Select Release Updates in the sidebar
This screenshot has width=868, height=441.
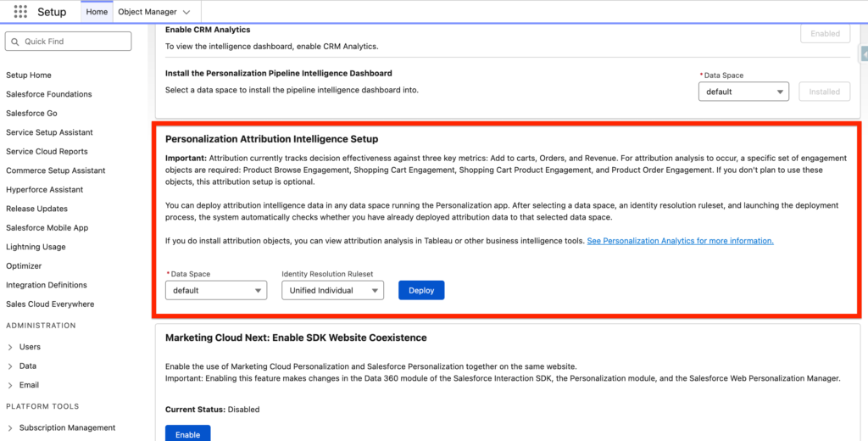tap(36, 209)
